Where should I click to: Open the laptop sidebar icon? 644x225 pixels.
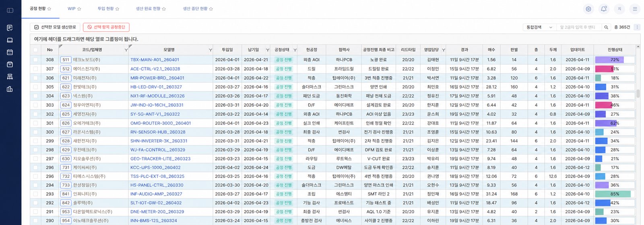[10, 40]
